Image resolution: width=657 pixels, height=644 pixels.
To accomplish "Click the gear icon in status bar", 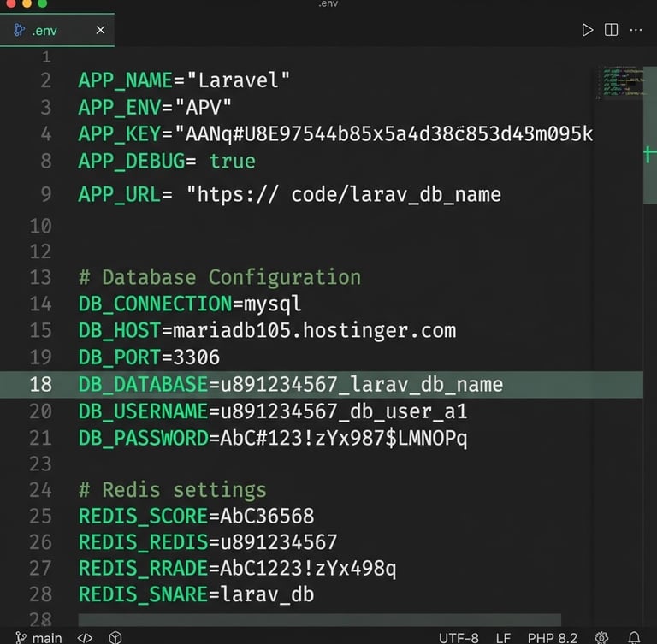I will point(601,638).
